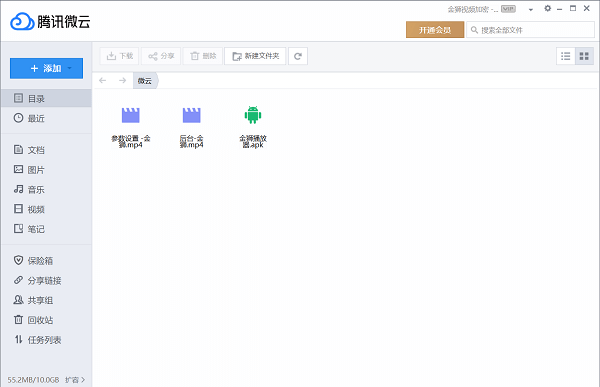Click 扩容 to expand storage
600x387 pixels.
pos(75,380)
